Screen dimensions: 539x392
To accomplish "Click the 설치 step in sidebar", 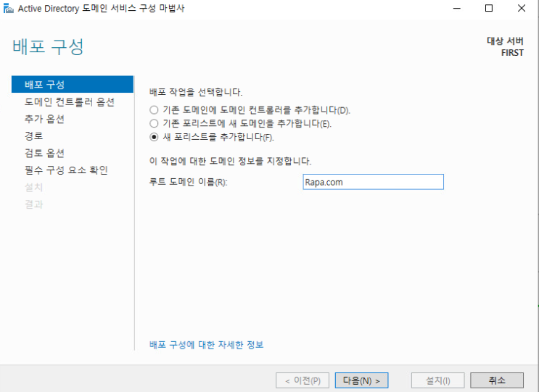I will 33,187.
